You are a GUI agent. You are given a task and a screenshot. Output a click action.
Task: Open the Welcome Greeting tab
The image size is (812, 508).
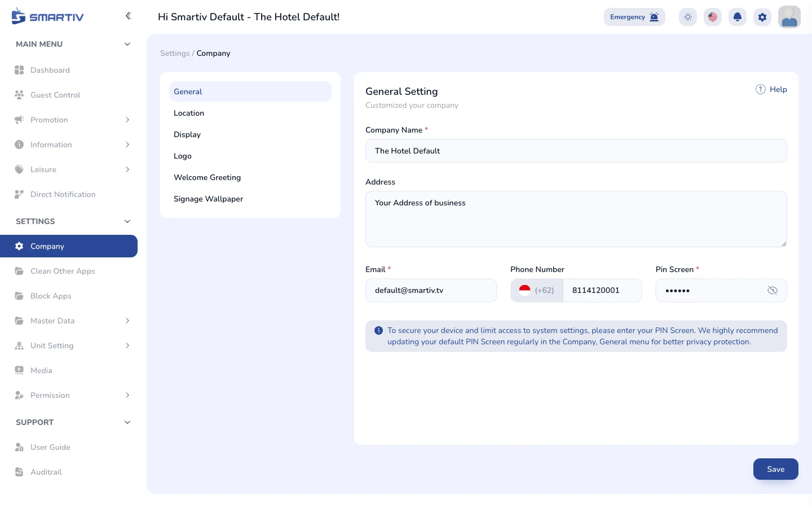250,177
